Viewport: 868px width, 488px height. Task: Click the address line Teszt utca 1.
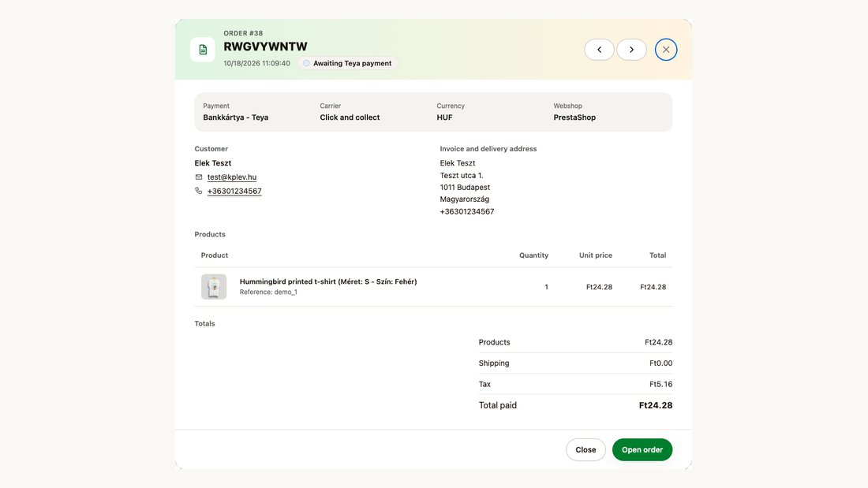[x=462, y=175]
